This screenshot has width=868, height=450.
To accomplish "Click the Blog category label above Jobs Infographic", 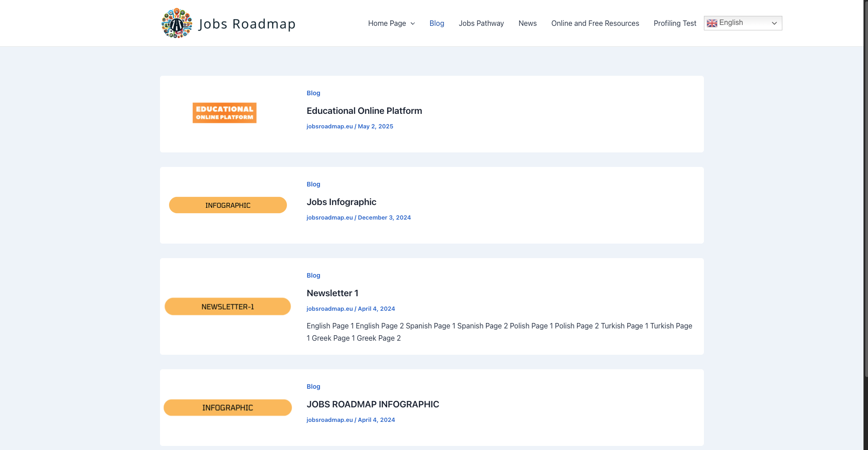I will coord(313,184).
